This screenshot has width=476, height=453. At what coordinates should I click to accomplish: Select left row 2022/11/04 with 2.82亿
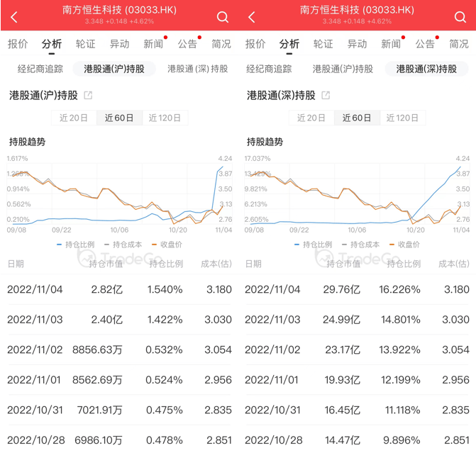[x=119, y=289]
